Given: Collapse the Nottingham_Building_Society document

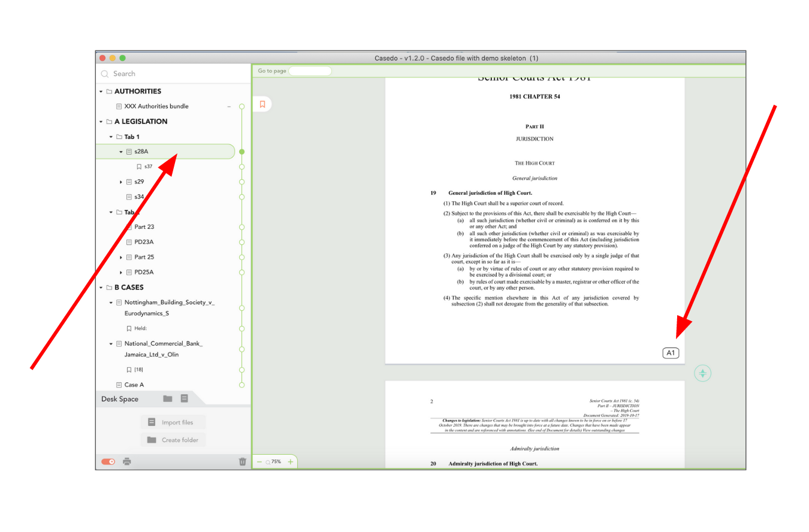Looking at the screenshot, I should click(x=111, y=303).
